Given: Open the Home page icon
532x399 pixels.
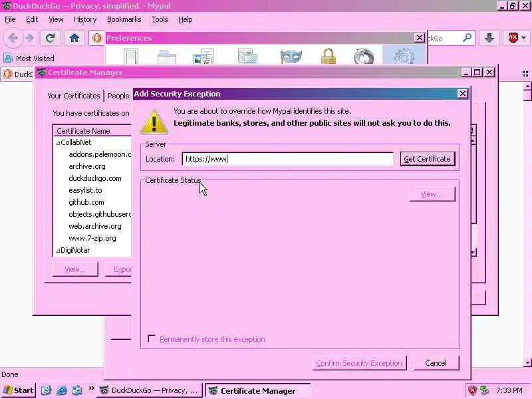Looking at the screenshot, I should (x=74, y=38).
